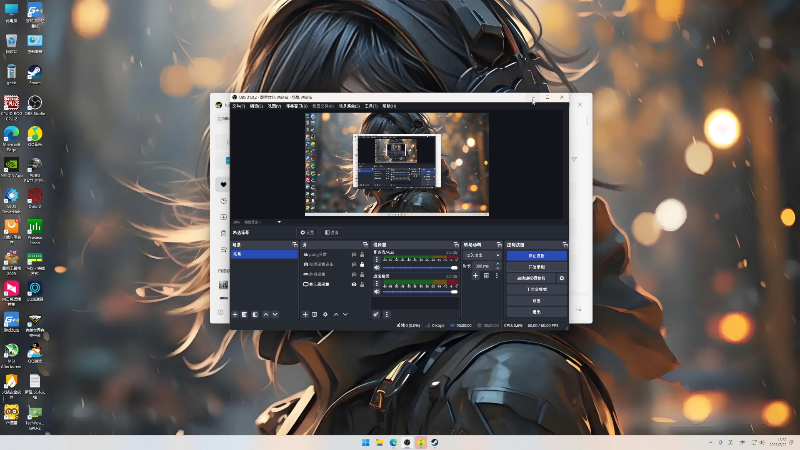The image size is (800, 450).
Task: Open File Explorer from the taskbar
Action: [379, 442]
